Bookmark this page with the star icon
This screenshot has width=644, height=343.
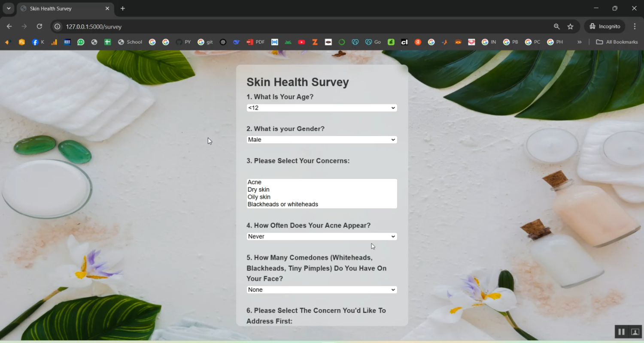pyautogui.click(x=571, y=27)
